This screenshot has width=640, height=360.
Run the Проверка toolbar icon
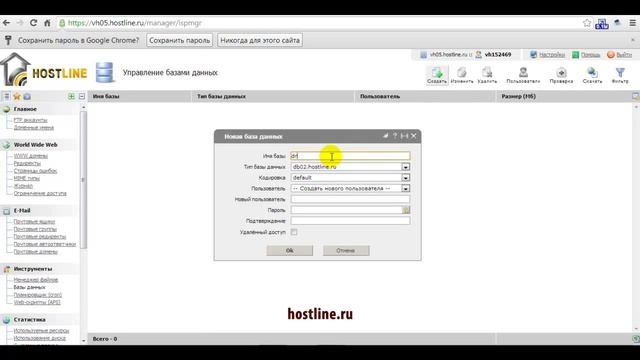coord(561,76)
